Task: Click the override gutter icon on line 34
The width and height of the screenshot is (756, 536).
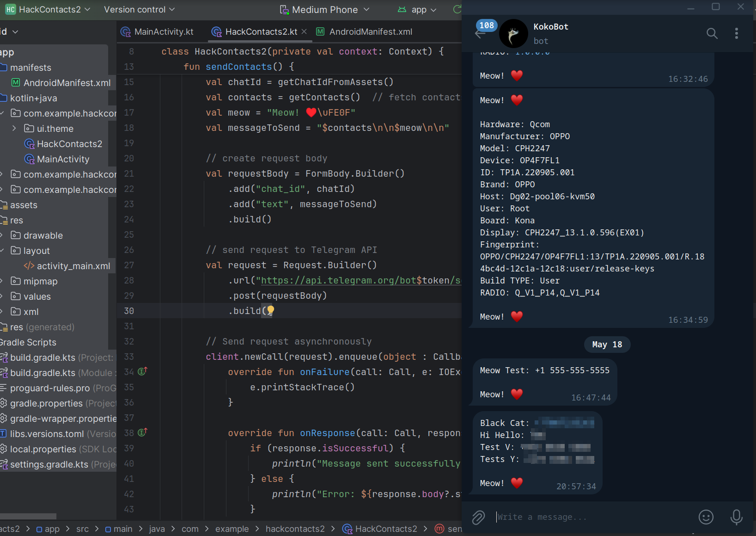Action: point(142,371)
